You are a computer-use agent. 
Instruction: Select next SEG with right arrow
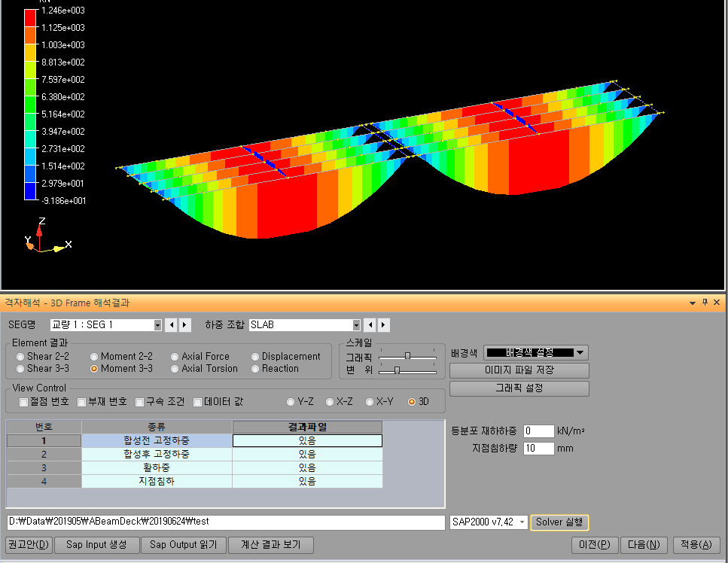click(184, 325)
